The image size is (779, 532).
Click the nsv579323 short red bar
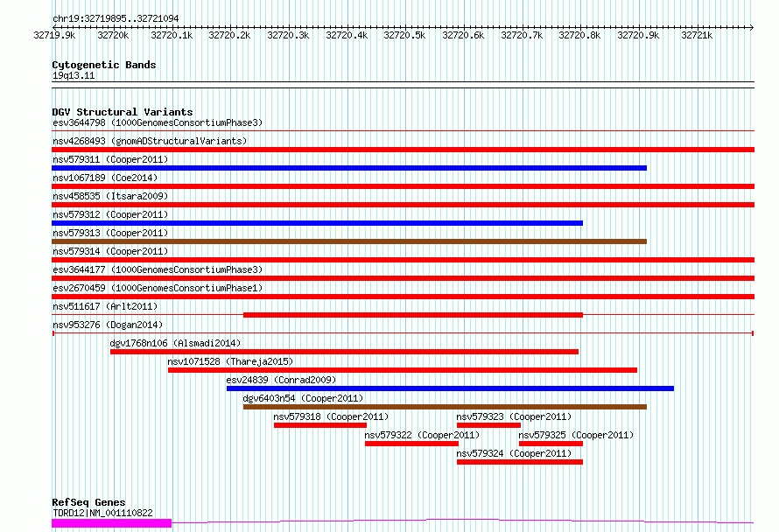point(489,425)
